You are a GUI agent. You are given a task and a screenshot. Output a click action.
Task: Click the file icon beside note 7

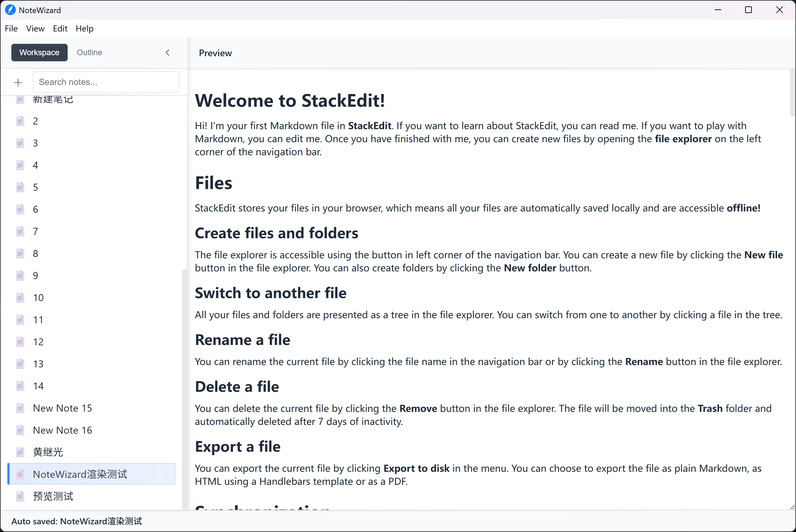[20, 232]
